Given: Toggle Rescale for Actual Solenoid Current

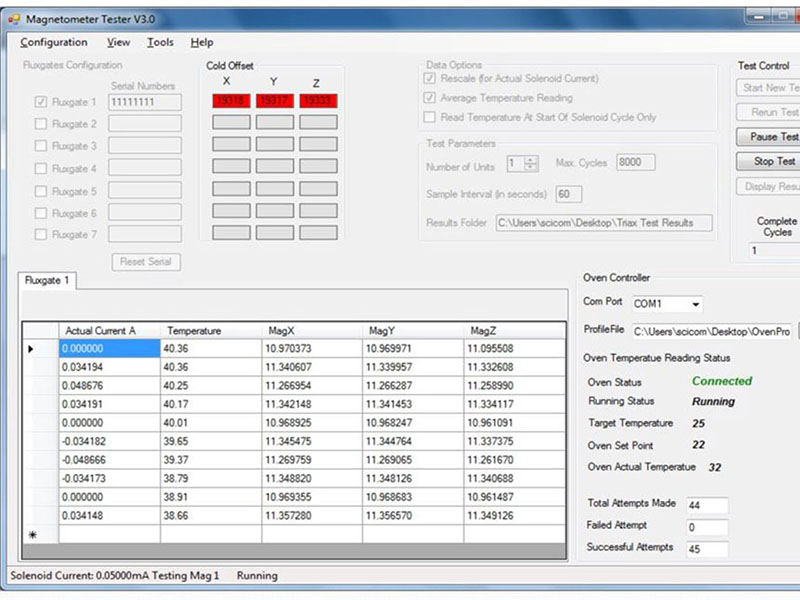Looking at the screenshot, I should coord(430,79).
